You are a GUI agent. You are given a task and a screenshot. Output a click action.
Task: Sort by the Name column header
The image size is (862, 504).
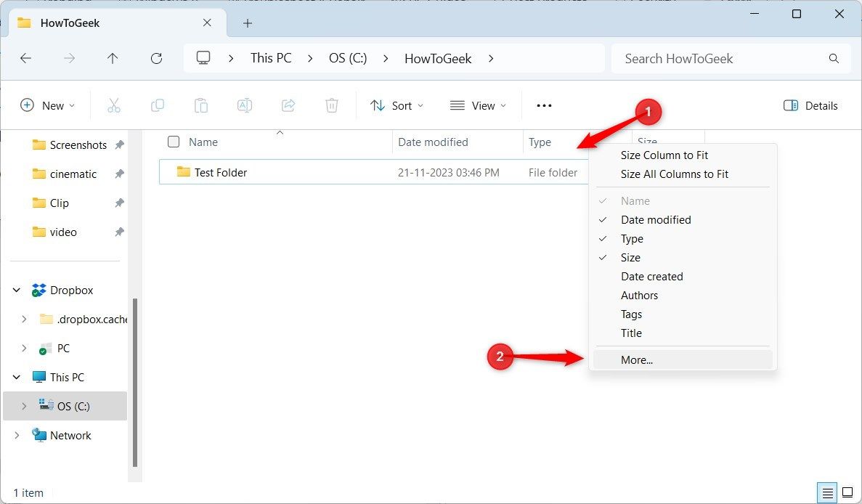point(203,142)
